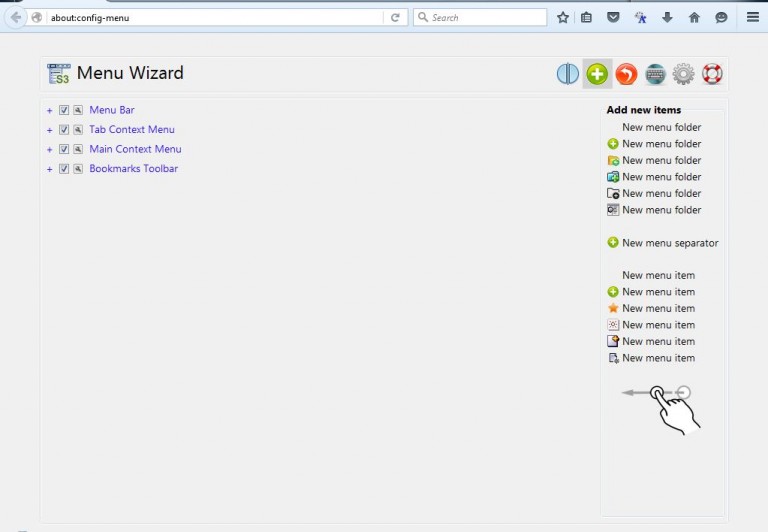This screenshot has height=532, width=768.
Task: Click the red lifebuoy help icon
Action: pos(712,74)
